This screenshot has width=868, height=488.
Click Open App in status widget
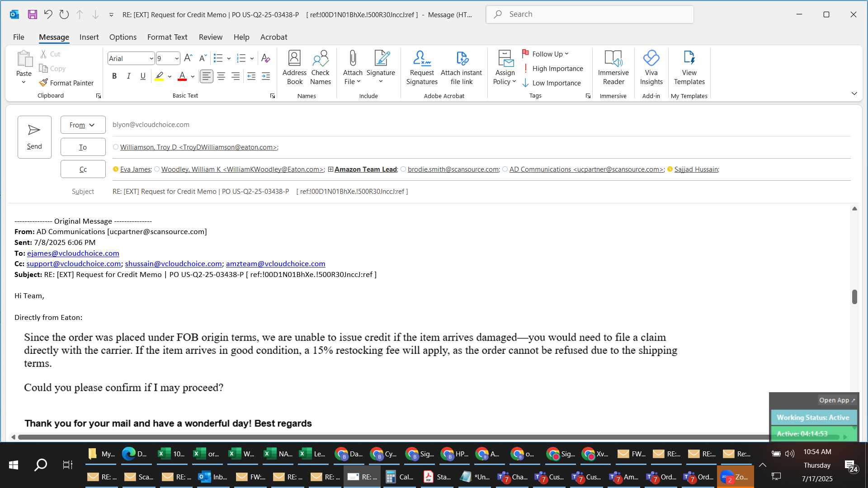(837, 400)
